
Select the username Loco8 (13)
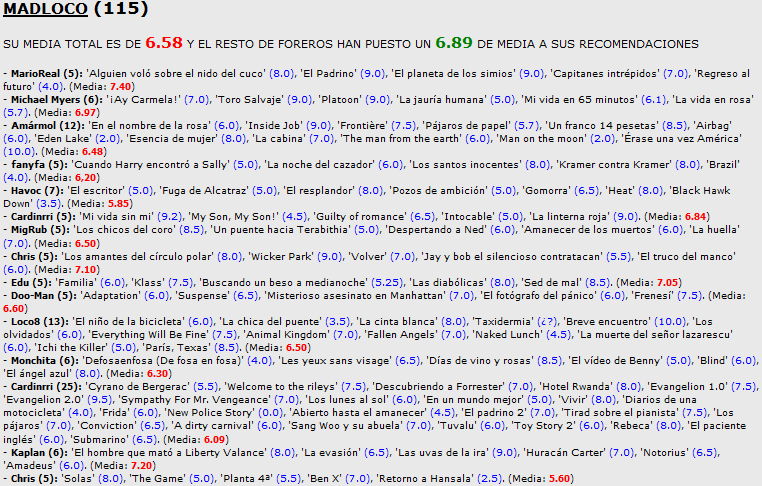pos(40,321)
